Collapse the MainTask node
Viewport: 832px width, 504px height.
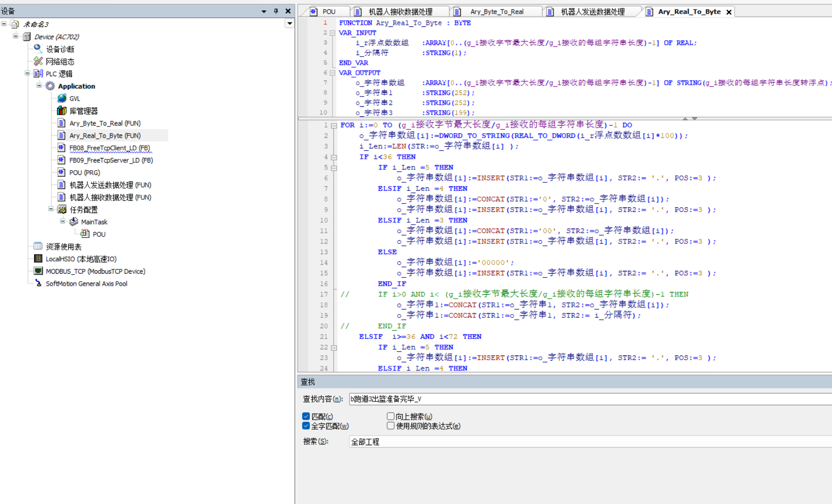tap(63, 221)
